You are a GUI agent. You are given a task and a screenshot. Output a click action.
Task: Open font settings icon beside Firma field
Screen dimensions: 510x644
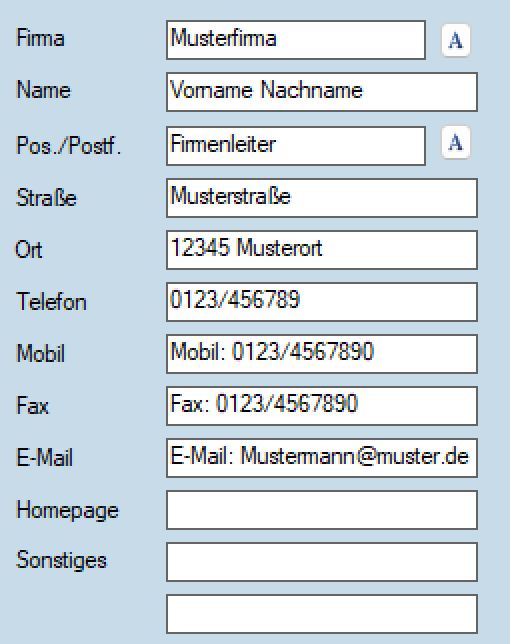[456, 40]
